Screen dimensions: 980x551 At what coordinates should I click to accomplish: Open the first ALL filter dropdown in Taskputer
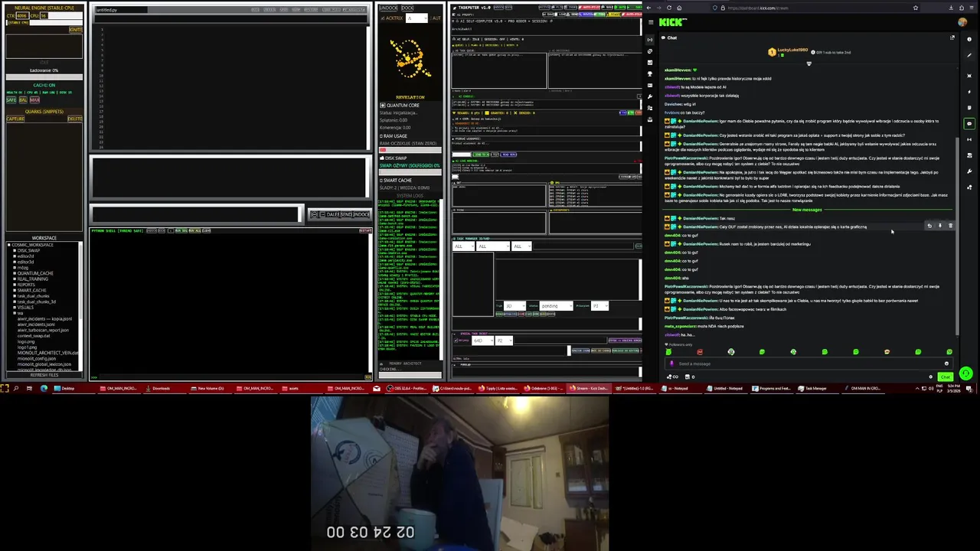tap(462, 246)
